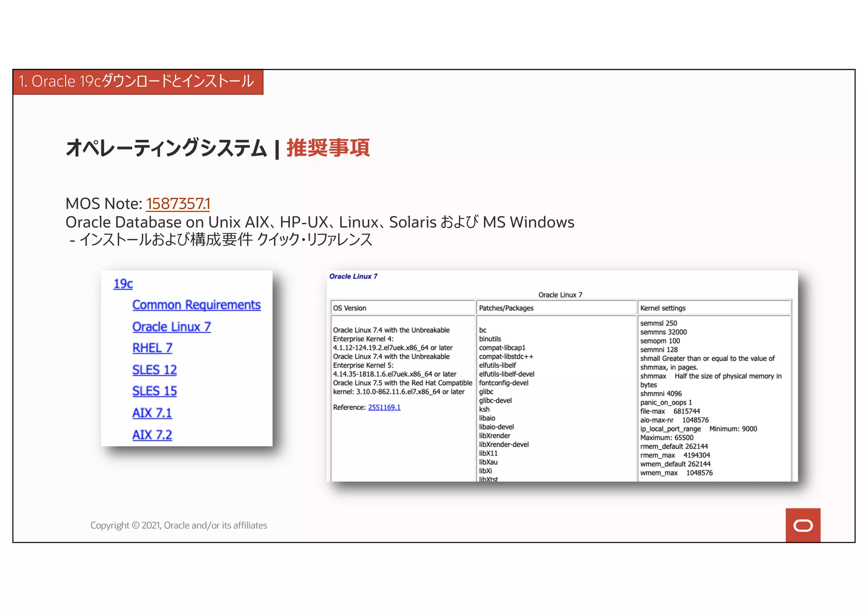Click the red Oracle logo icon
Screen dimensions: 868x613
[803, 525]
